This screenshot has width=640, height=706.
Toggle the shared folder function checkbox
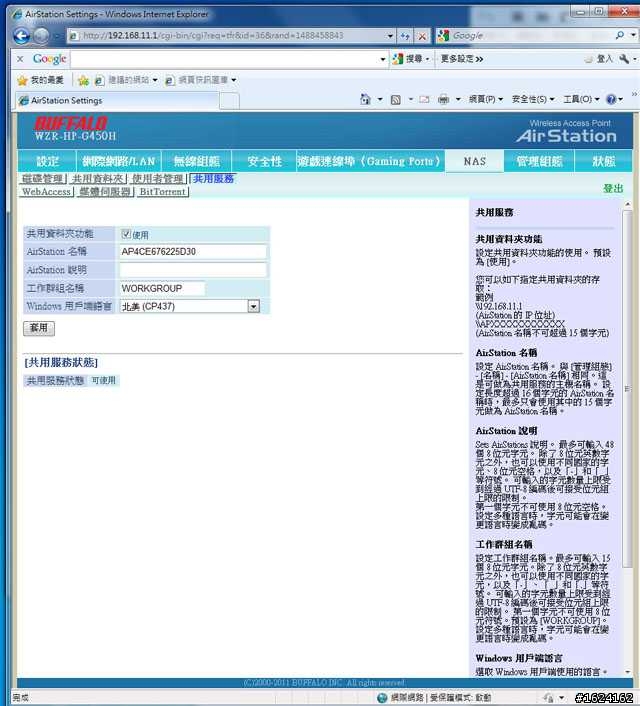click(x=126, y=234)
